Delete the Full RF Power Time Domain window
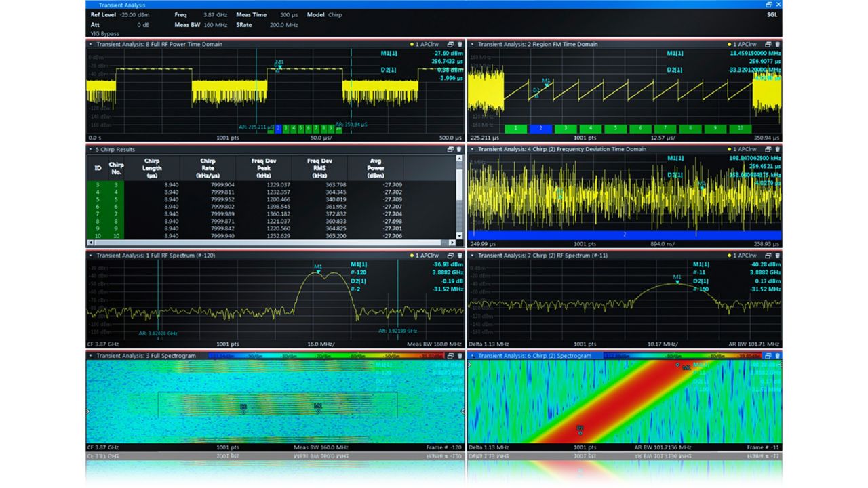The width and height of the screenshot is (868, 488). [460, 44]
